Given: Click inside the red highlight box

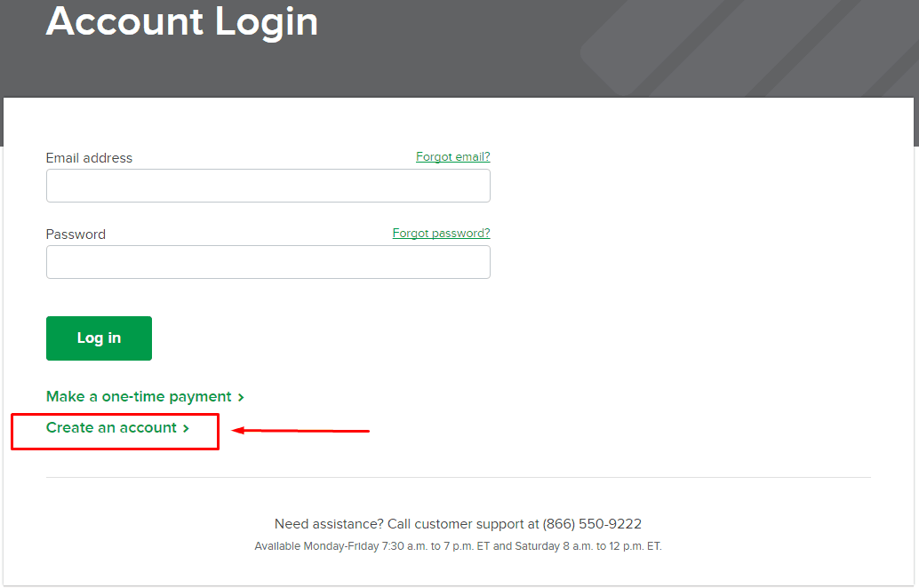Looking at the screenshot, I should (115, 431).
